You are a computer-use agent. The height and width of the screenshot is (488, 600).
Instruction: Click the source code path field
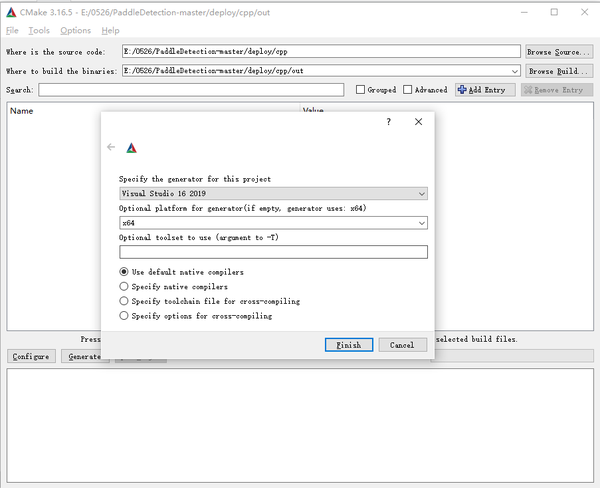tap(321, 51)
